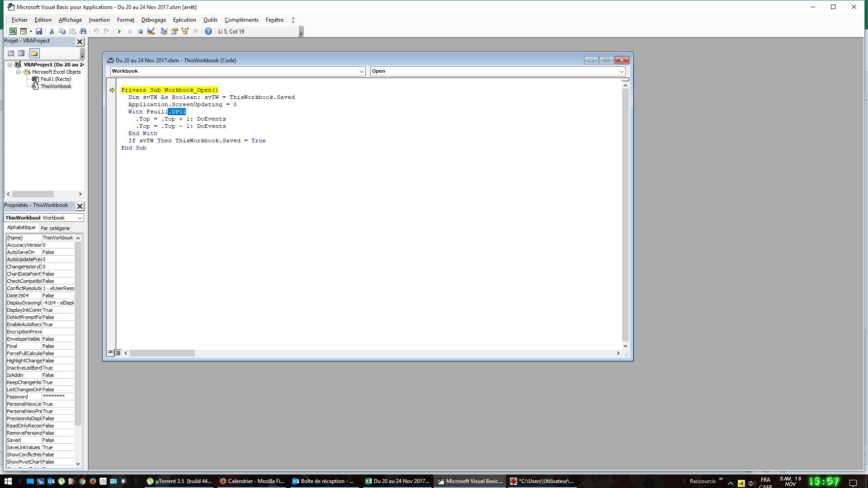This screenshot has width=868, height=488.
Task: Click the yellow execution arrow in code margin
Action: 112,90
